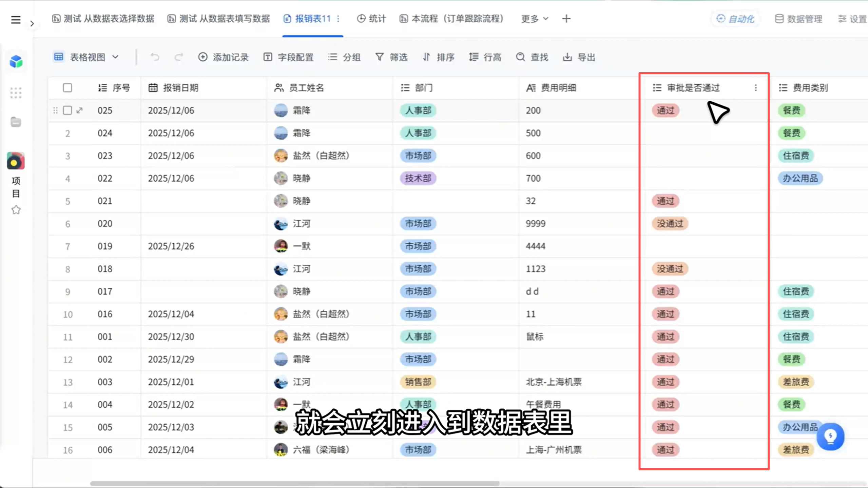Viewport: 868px width, 488px height.
Task: Click the redo arrow icon
Action: tap(179, 57)
